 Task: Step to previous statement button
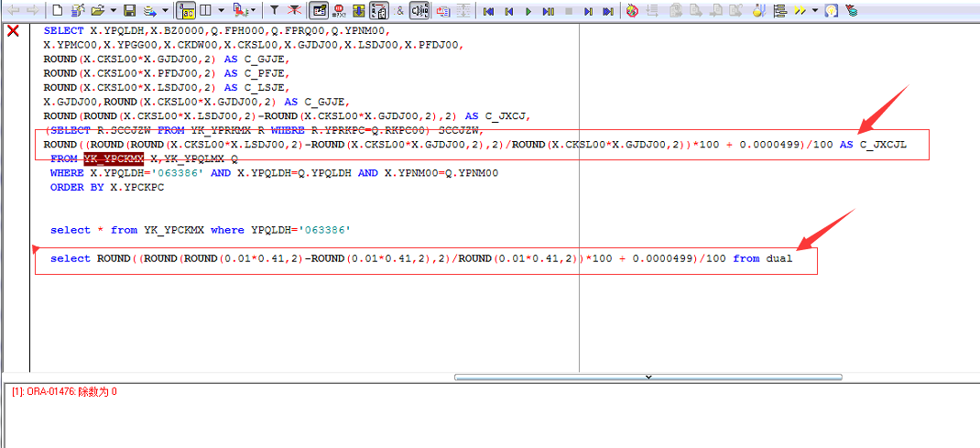pyautogui.click(x=509, y=11)
